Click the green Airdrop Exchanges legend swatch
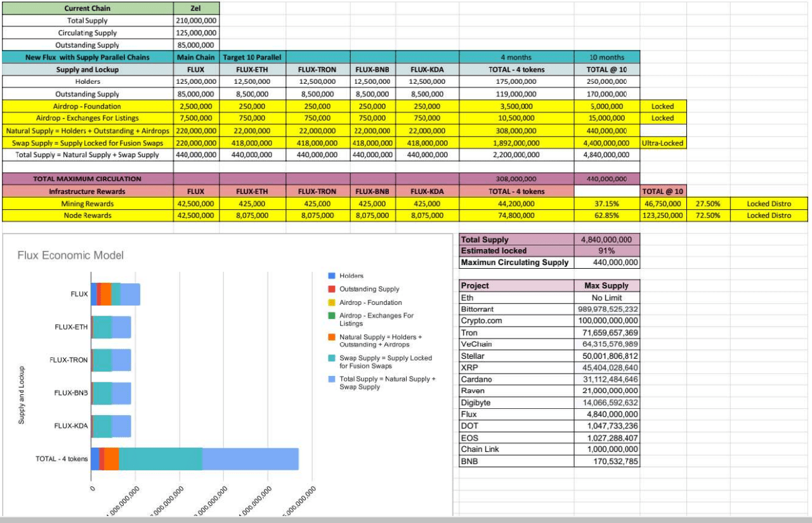Viewport: 812px width, 523px height. click(331, 316)
